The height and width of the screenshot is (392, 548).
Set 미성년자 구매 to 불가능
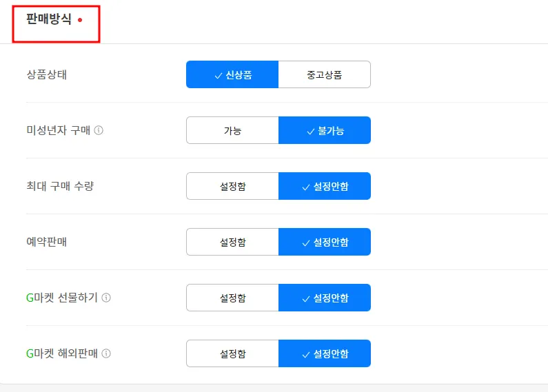click(324, 130)
